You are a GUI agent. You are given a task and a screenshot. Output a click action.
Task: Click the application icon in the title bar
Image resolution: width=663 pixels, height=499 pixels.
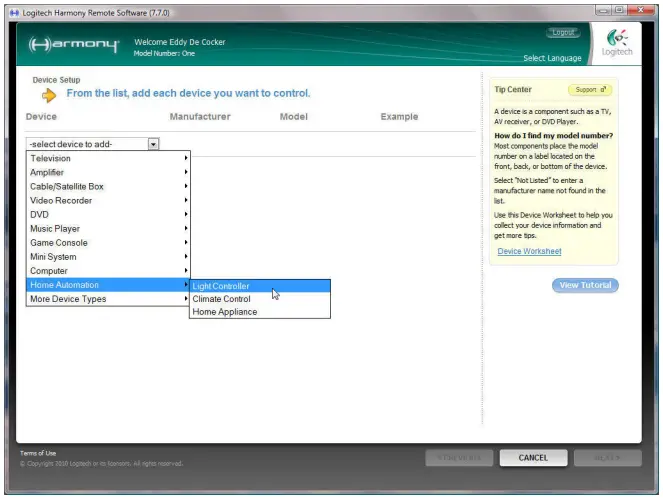[x=14, y=13]
